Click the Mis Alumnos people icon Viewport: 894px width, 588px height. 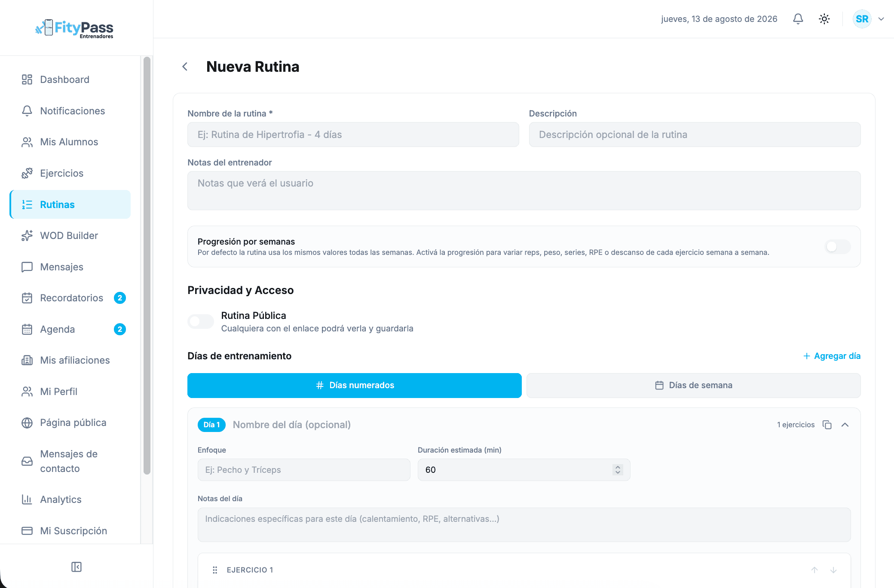pyautogui.click(x=27, y=142)
